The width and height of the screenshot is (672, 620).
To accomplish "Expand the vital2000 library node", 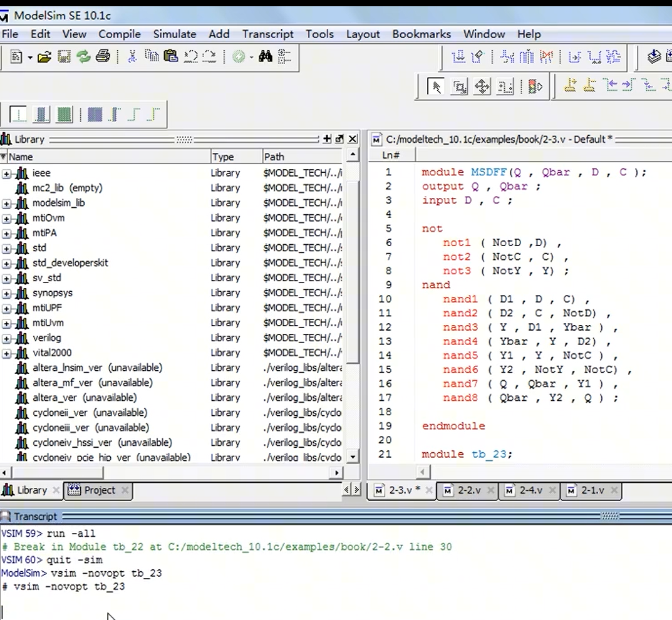I will [x=6, y=353].
